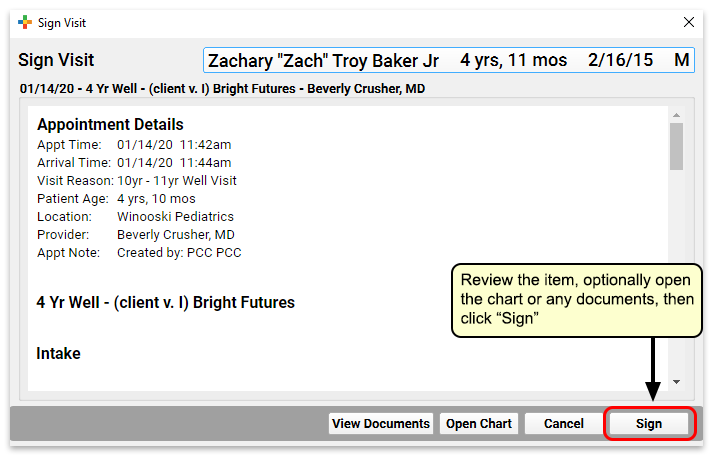Click the patient birthdate 2/16/15
Image resolution: width=713 pixels, height=456 pixels.
620,60
